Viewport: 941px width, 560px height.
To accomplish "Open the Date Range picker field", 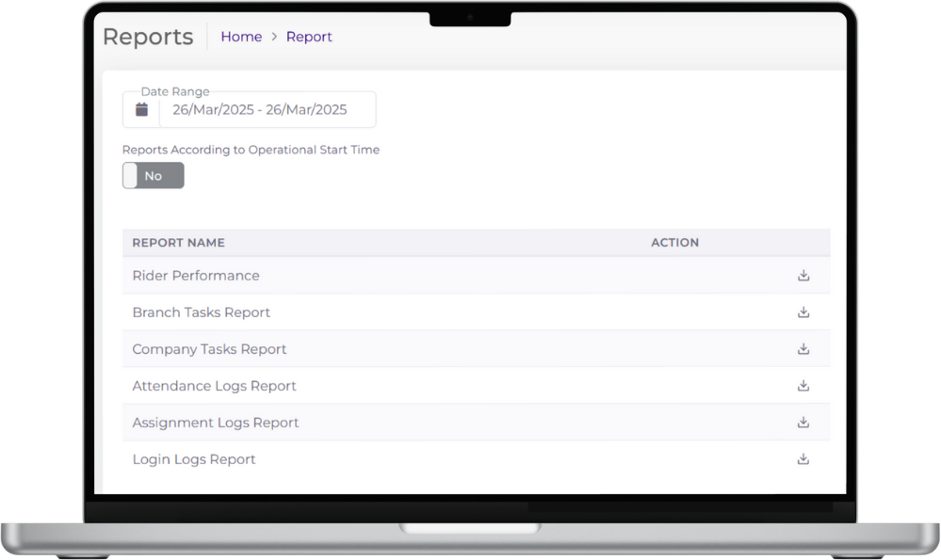I will tap(259, 110).
